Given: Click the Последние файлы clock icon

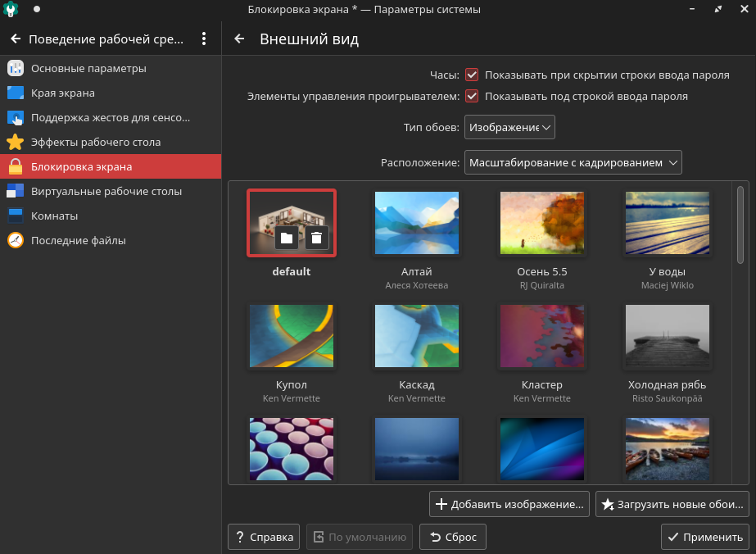Looking at the screenshot, I should point(16,240).
